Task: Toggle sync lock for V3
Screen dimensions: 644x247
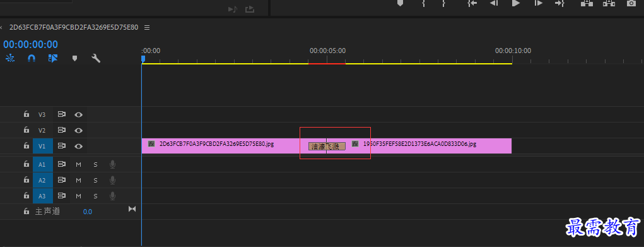Action: click(x=62, y=114)
